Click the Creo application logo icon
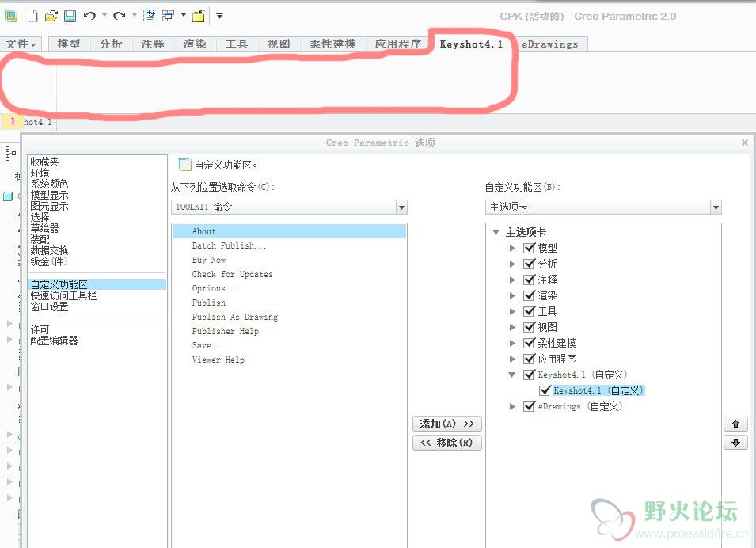Viewport: 756px width, 548px height. point(10,16)
